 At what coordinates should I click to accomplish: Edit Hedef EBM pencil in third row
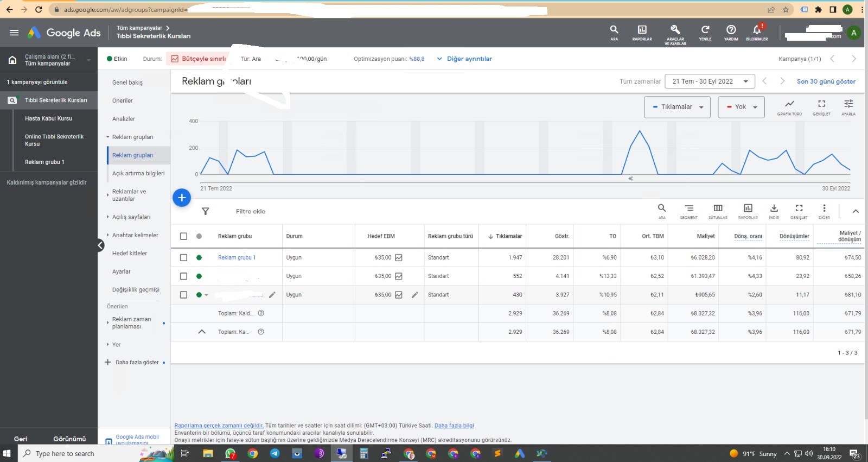tap(414, 295)
